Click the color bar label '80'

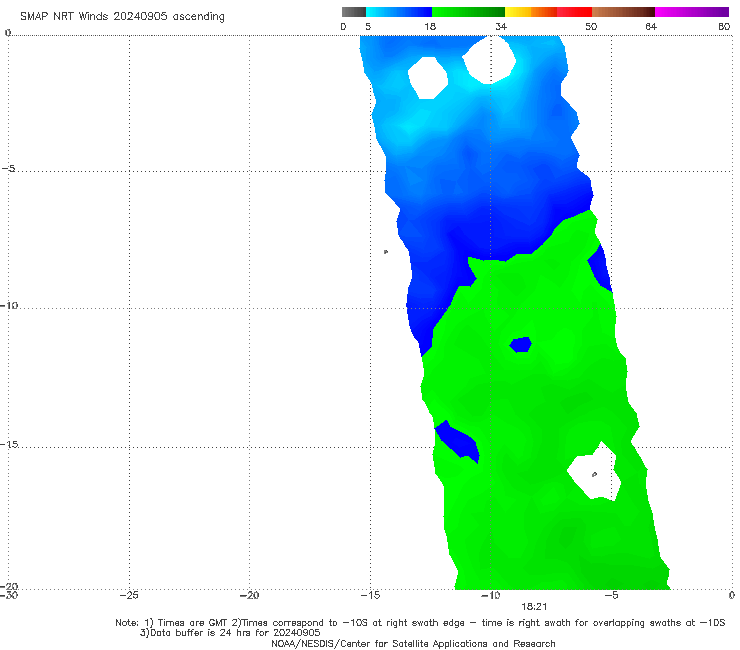point(724,27)
